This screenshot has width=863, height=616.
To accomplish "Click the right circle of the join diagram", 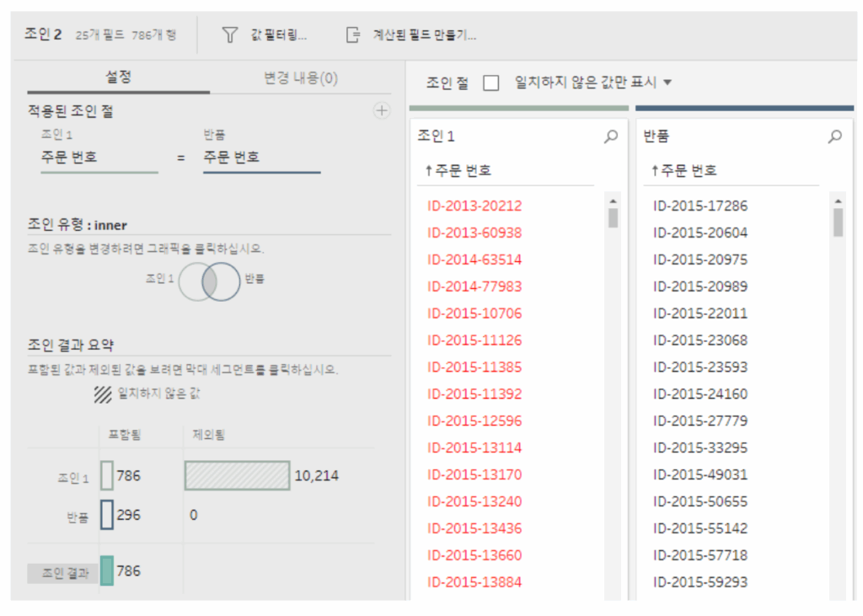I will click(x=230, y=281).
